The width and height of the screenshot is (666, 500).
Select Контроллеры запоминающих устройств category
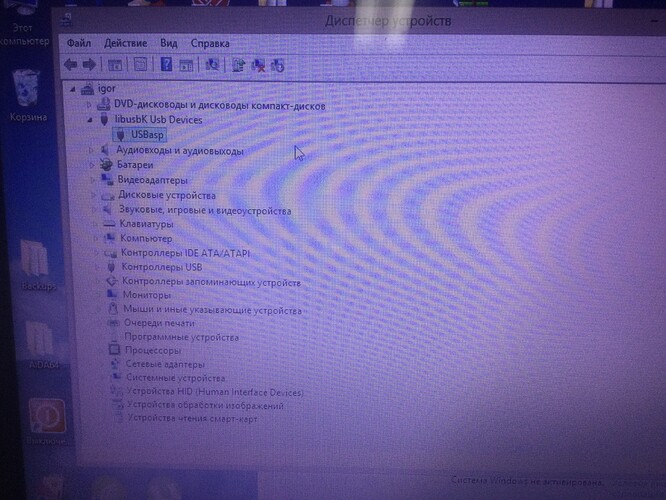(212, 282)
